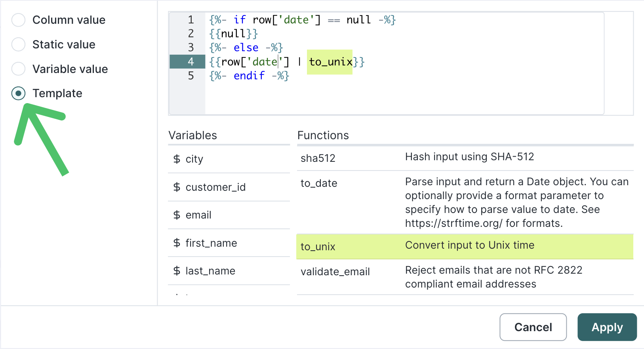Insert the last_name variable
This screenshot has height=349, width=644.
(229, 271)
